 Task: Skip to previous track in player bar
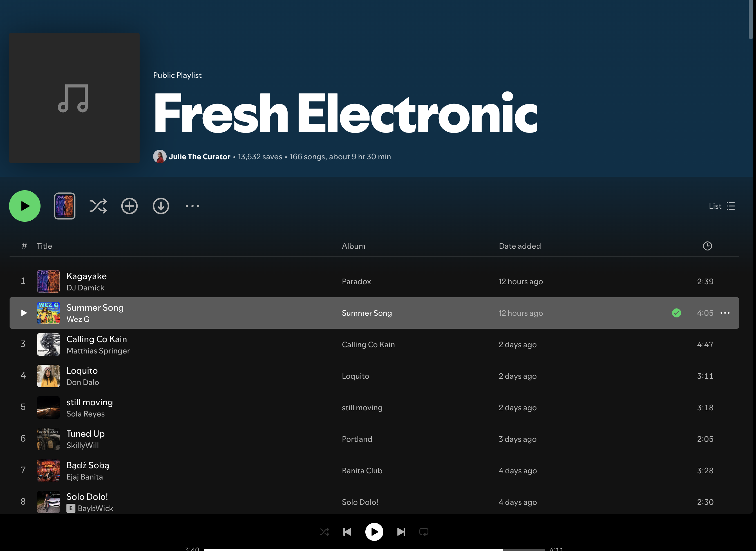[x=347, y=532]
